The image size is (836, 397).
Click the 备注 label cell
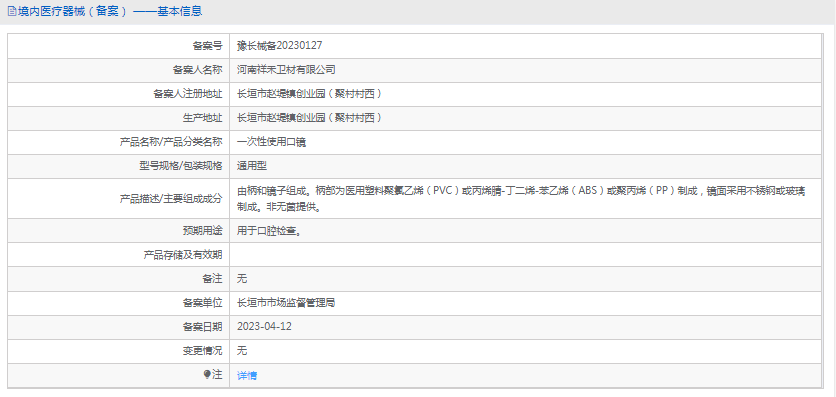pos(119,279)
